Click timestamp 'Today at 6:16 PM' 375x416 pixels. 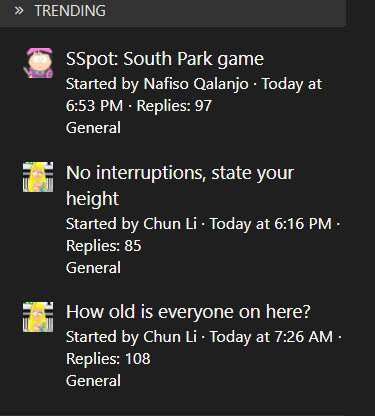[271, 224]
